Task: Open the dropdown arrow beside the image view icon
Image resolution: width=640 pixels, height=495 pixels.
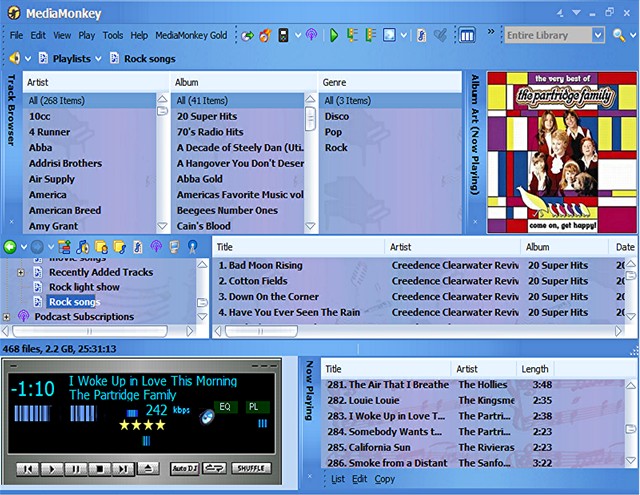Action: point(403,36)
